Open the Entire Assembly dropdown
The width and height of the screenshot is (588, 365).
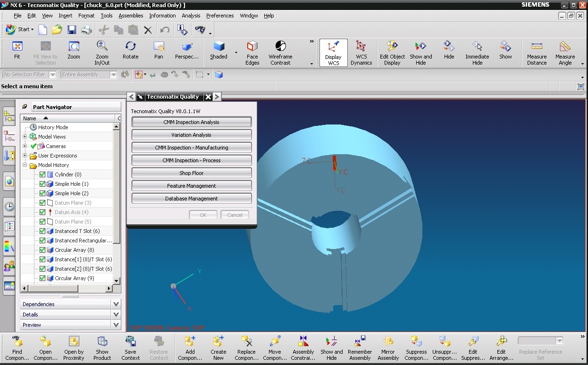[113, 75]
